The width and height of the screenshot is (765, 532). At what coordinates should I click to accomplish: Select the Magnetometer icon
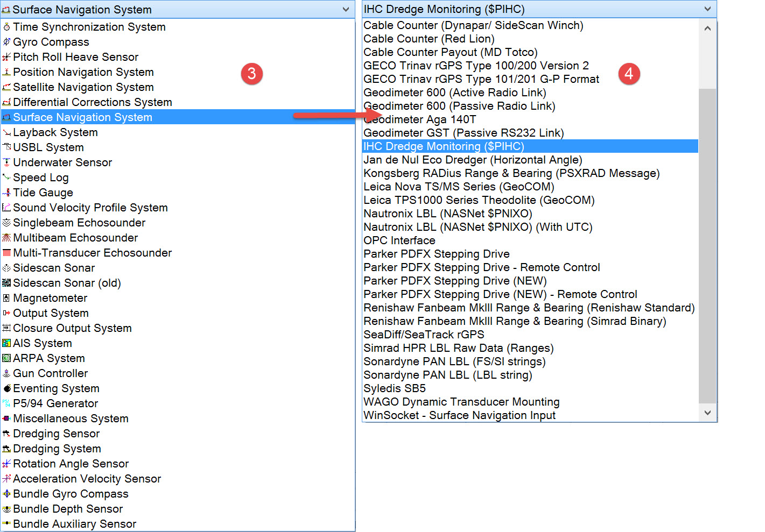click(6, 298)
